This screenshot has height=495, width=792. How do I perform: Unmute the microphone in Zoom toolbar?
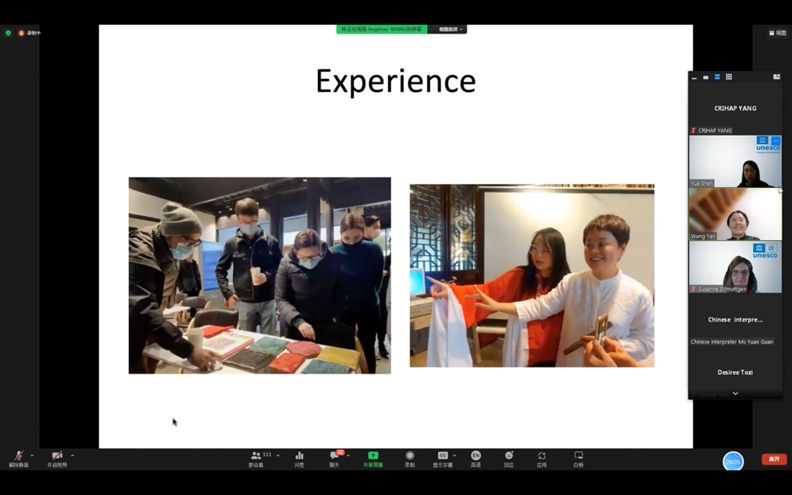tap(19, 459)
